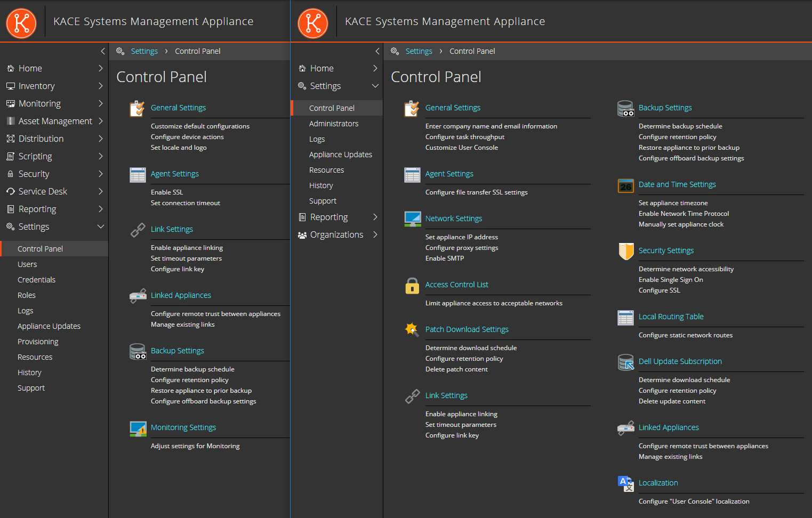Click the Service Desk headset icon in left sidebar
This screenshot has width=812, height=518.
click(10, 191)
